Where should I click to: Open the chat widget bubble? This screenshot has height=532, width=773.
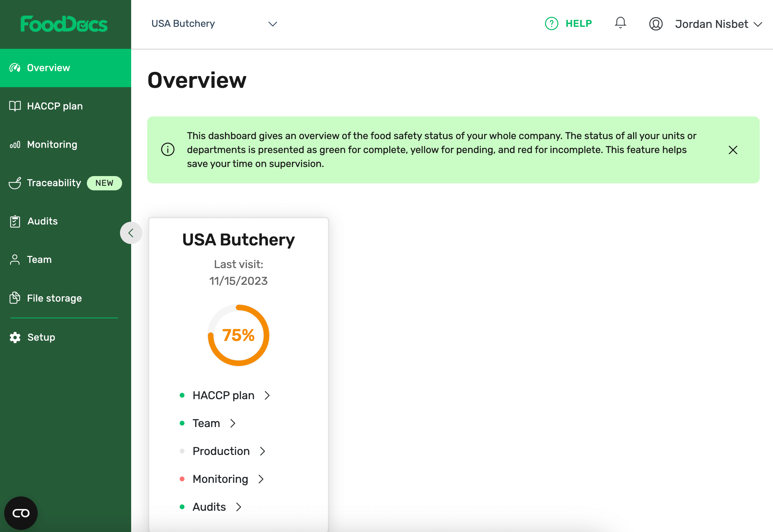click(21, 513)
